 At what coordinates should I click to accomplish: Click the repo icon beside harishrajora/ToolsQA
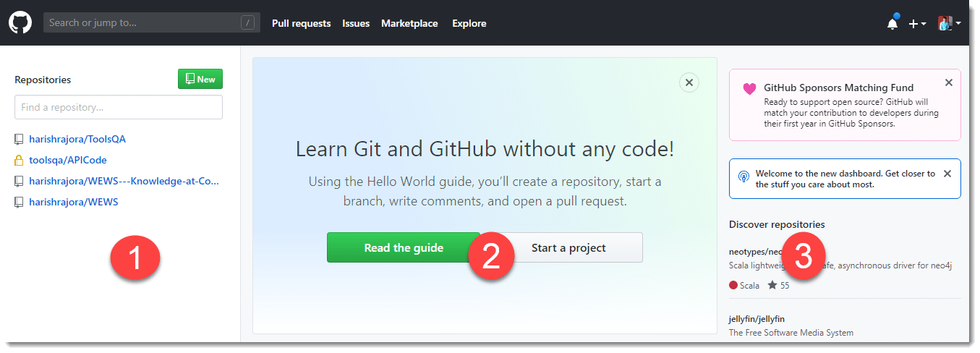[x=19, y=140]
